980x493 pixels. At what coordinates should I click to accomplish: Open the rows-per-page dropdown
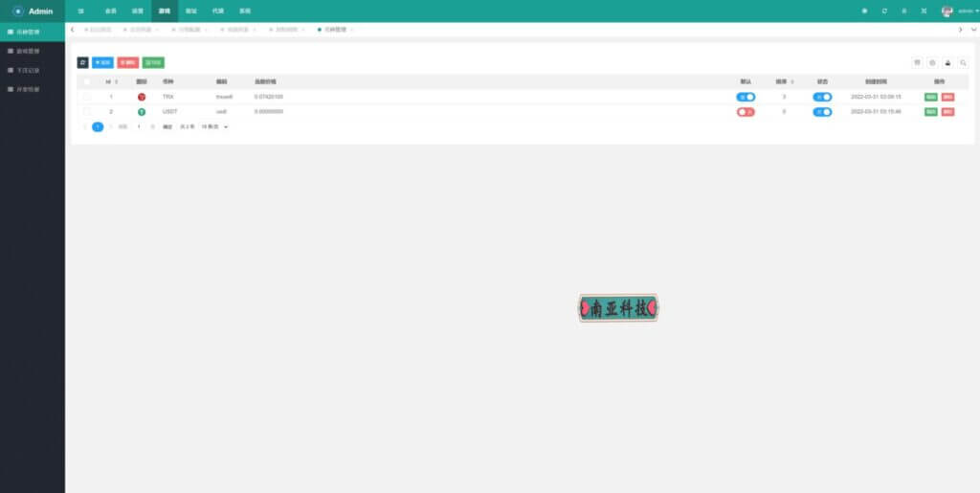click(x=213, y=127)
